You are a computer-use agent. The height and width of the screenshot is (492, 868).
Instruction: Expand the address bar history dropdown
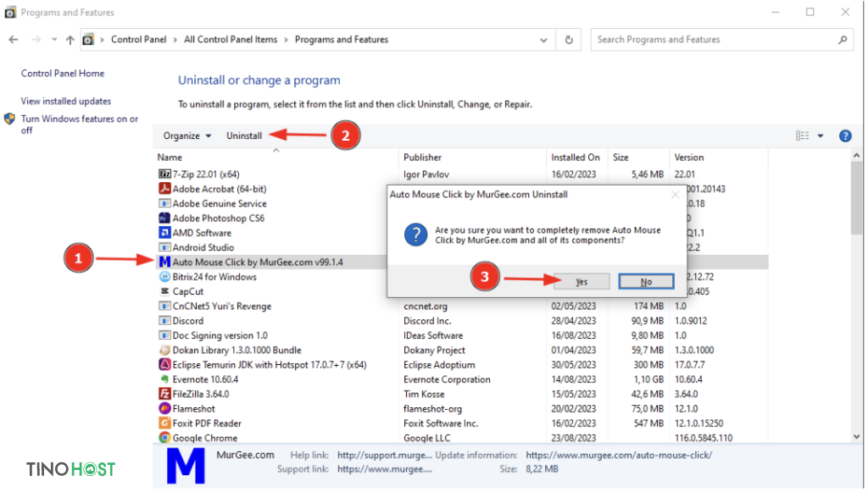point(543,40)
